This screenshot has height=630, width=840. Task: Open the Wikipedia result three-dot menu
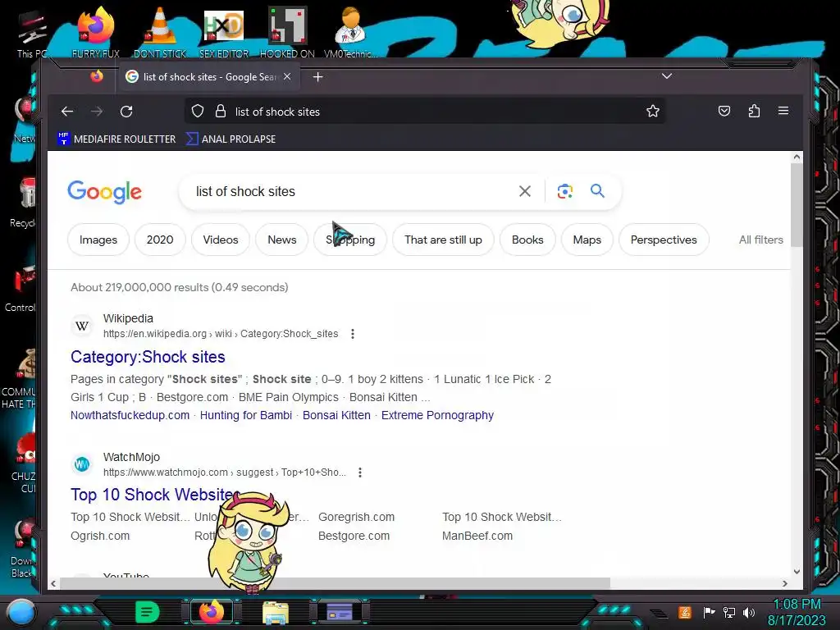tap(353, 334)
